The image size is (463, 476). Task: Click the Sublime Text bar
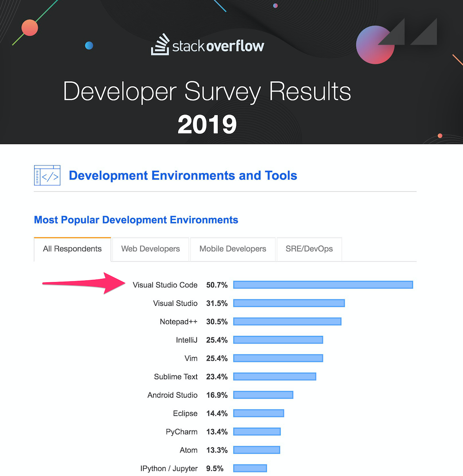pyautogui.click(x=275, y=376)
